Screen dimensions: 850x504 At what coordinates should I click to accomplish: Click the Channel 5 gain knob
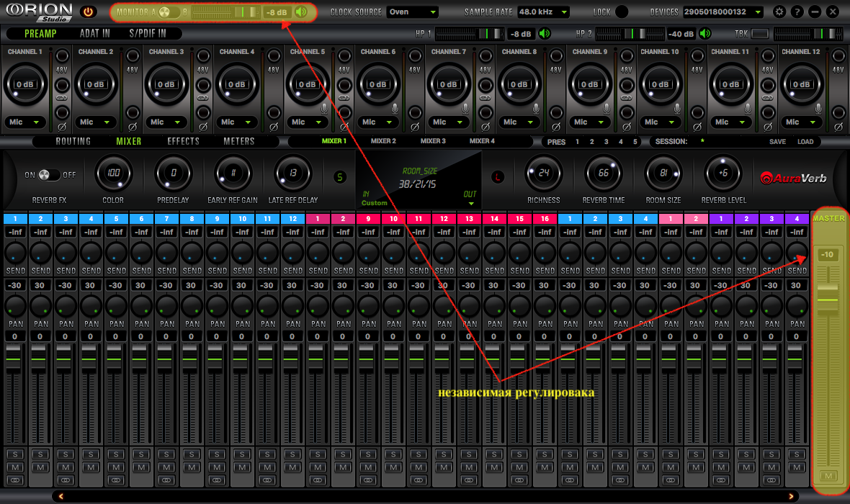click(307, 84)
